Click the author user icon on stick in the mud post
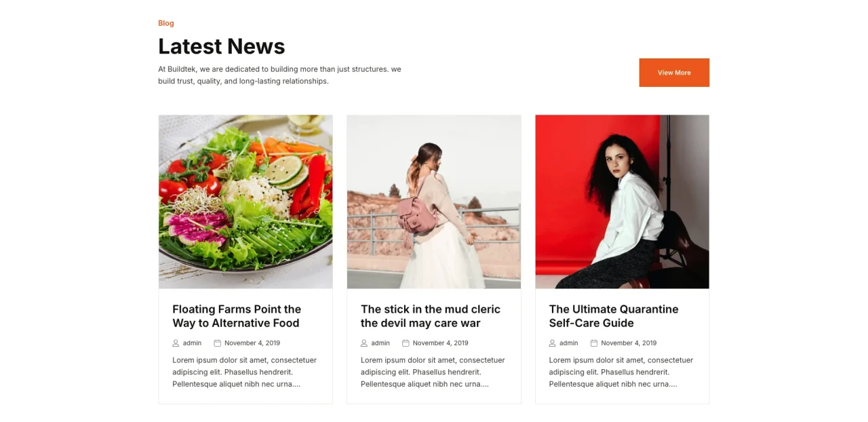Screen dimensions: 868x422 [x=364, y=343]
